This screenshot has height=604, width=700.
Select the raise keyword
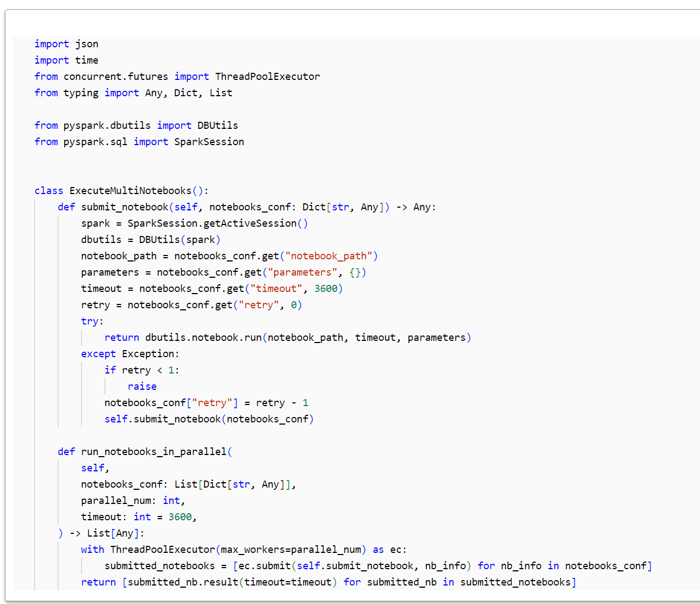tap(141, 386)
